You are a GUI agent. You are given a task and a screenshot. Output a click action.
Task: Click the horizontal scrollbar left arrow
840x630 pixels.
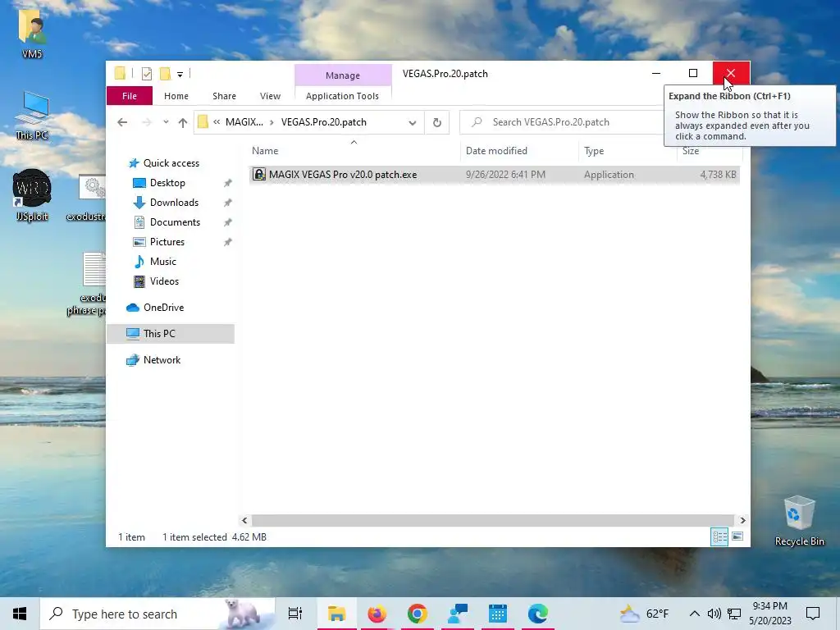pos(244,520)
